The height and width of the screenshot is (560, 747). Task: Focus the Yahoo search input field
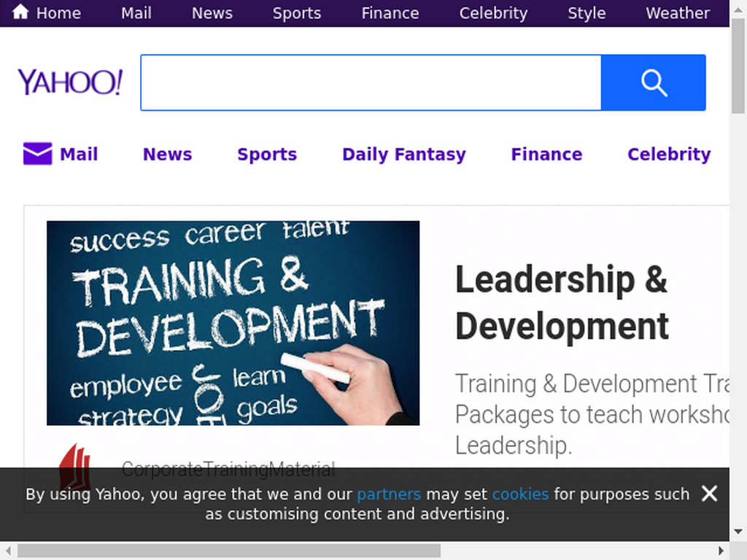point(371,82)
